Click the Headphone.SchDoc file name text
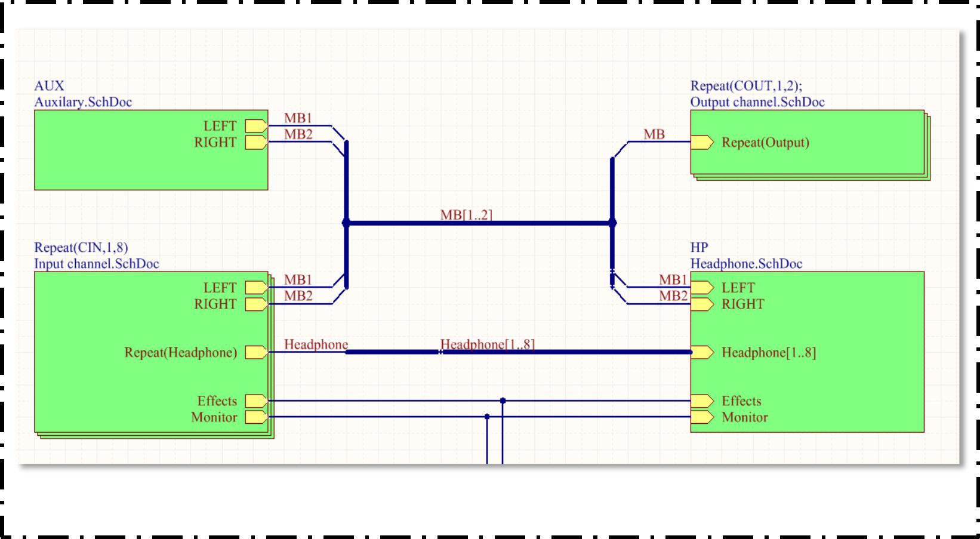 (746, 264)
